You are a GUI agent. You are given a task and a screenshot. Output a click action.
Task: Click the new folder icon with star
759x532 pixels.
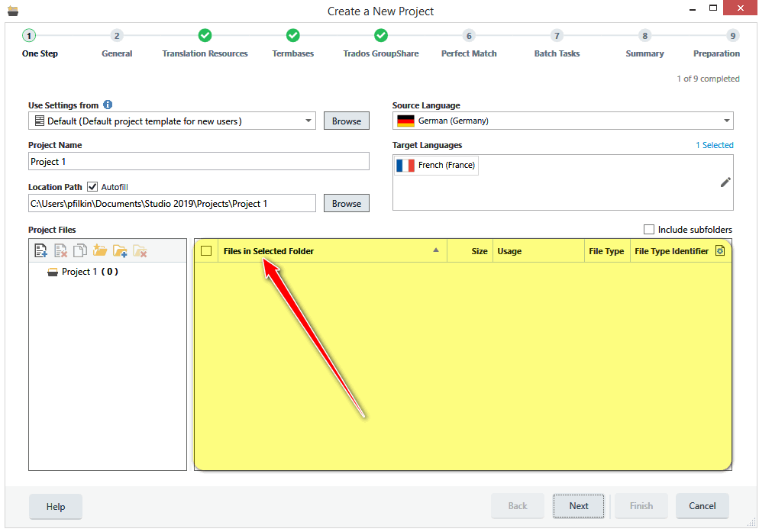tap(100, 250)
